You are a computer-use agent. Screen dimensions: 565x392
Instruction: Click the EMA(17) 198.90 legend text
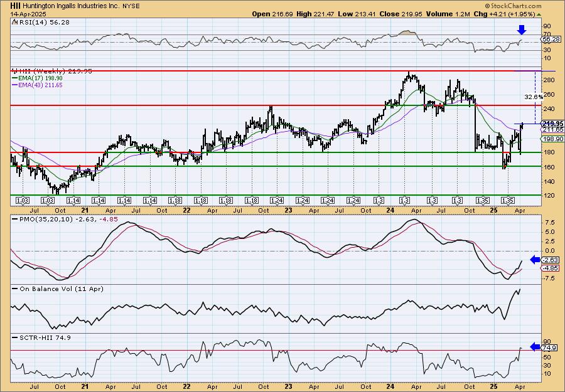[40, 78]
